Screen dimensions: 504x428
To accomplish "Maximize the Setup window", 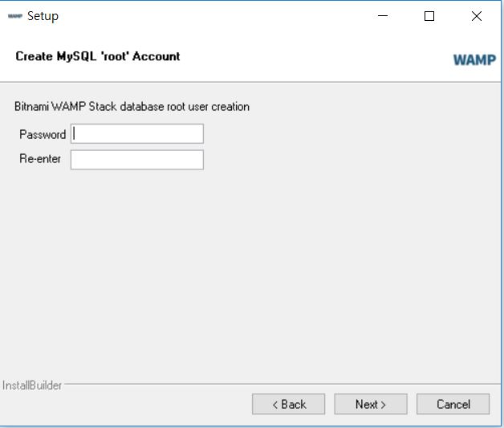I will point(429,16).
